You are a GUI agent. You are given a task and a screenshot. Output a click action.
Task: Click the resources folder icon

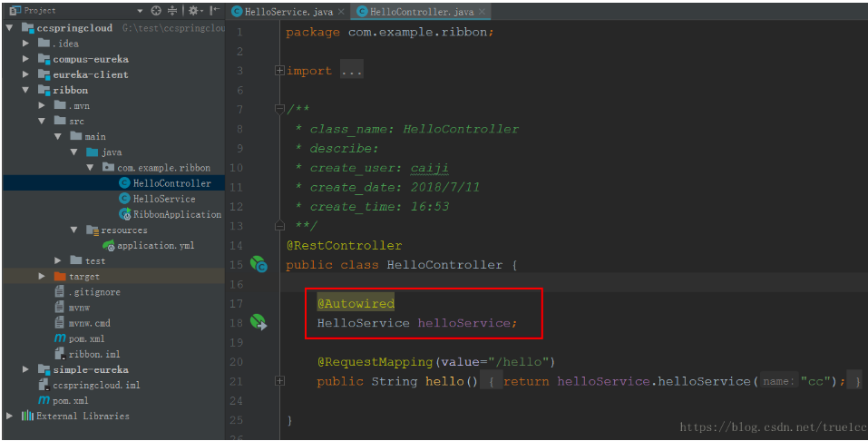[92, 230]
